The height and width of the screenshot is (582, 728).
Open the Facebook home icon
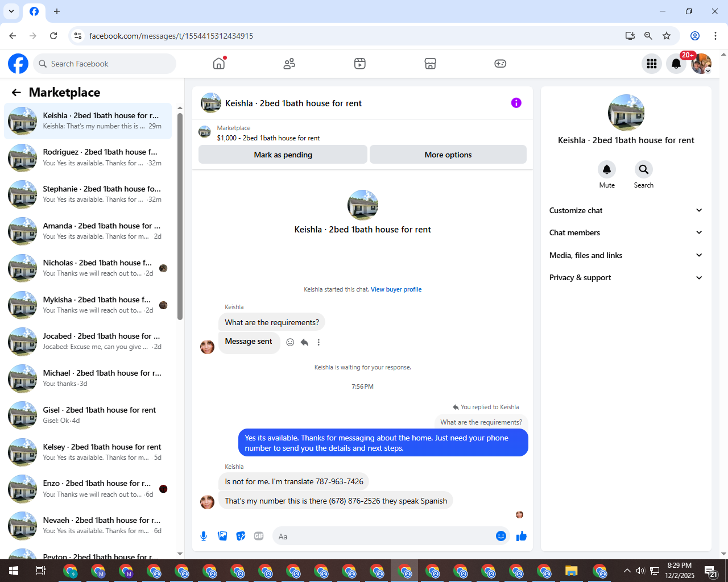coord(219,64)
